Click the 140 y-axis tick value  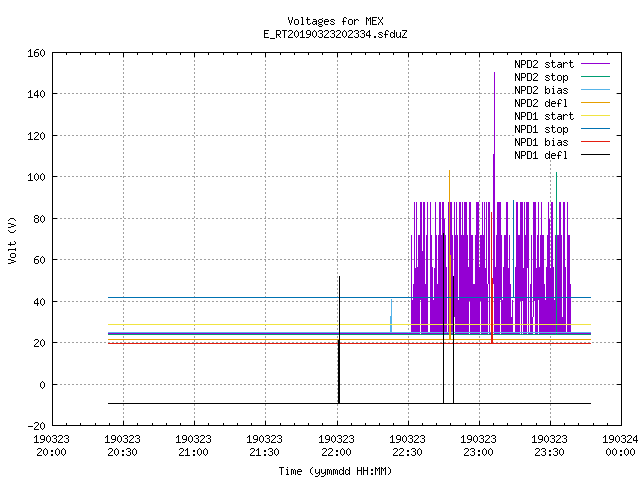coord(36,94)
